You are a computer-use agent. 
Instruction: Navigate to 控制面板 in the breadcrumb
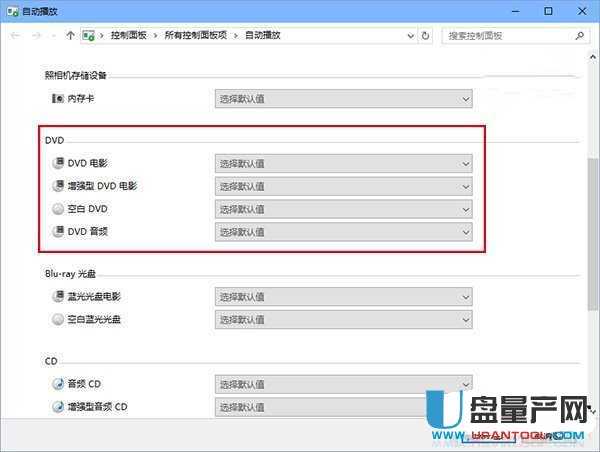[128, 35]
